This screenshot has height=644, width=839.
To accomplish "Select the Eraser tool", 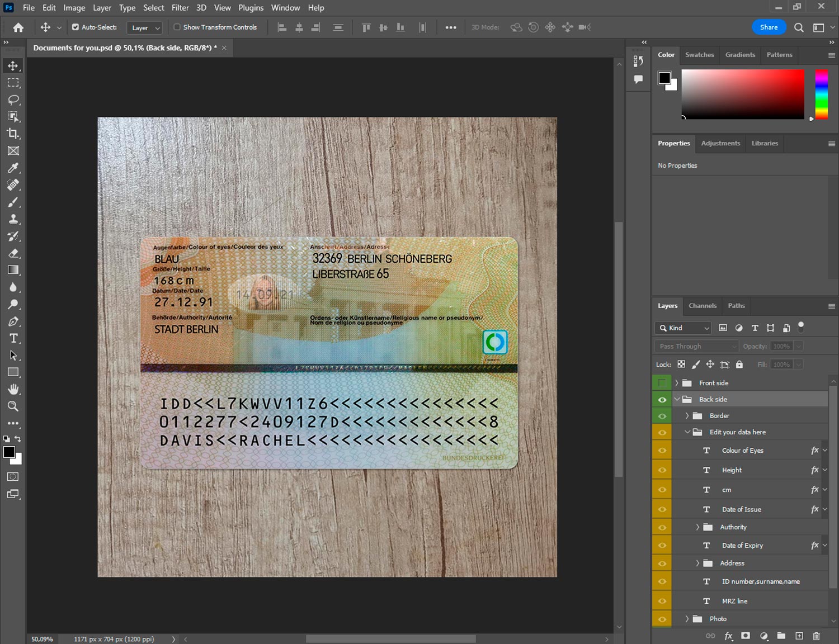I will click(x=13, y=253).
